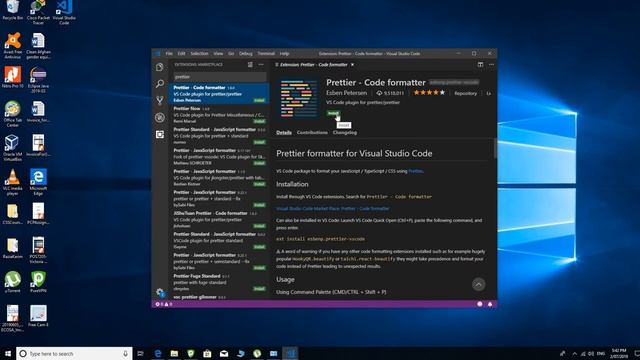This screenshot has height=360, width=640.
Task: Open editor more actions ellipsis
Action: (x=491, y=64)
